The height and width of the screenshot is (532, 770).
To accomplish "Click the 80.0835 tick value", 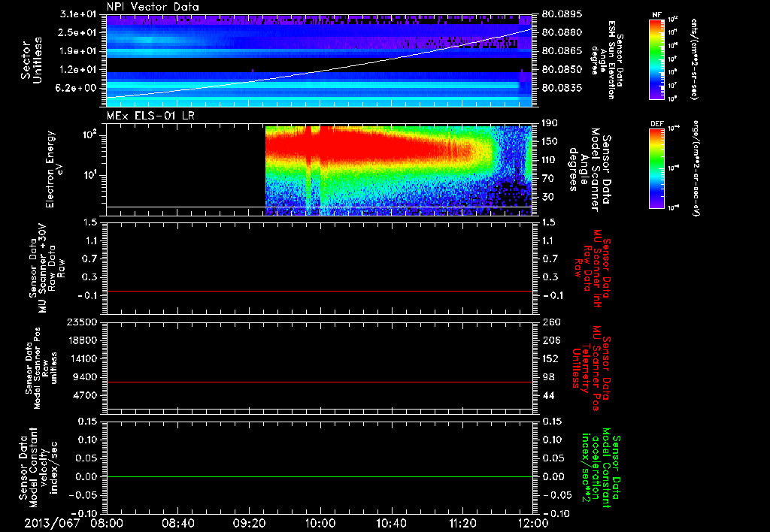I will [x=562, y=88].
